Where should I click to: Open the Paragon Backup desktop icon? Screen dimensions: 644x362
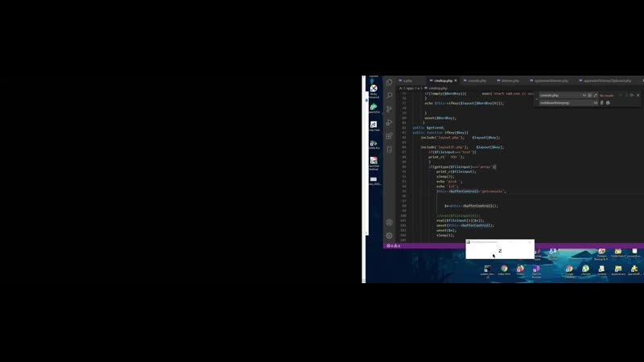[x=601, y=254]
